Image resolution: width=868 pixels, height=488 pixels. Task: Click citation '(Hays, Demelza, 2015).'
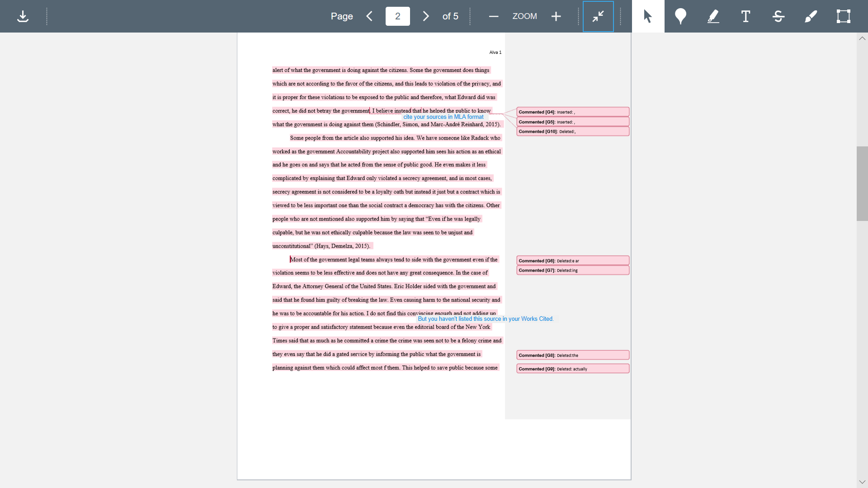coord(342,246)
